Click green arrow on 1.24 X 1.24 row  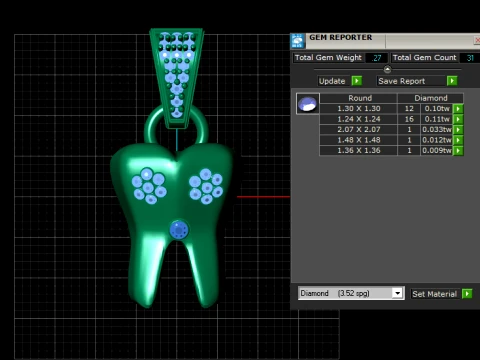coord(458,119)
